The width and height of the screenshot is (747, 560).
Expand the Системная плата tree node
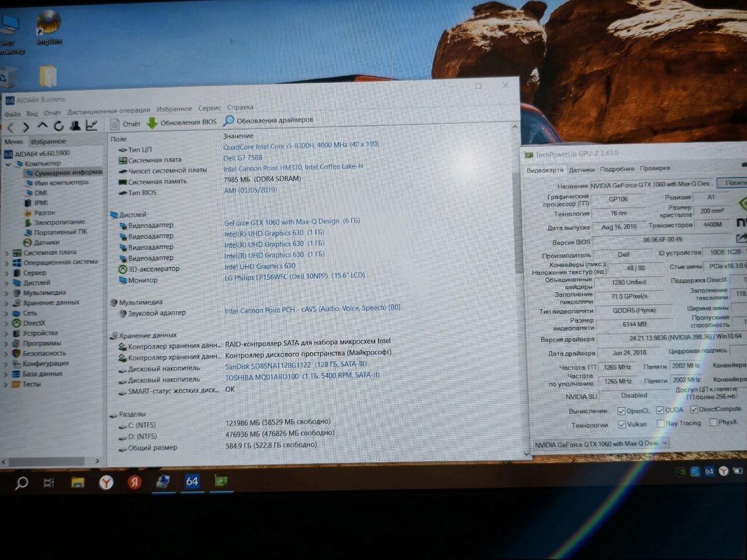pos(7,253)
